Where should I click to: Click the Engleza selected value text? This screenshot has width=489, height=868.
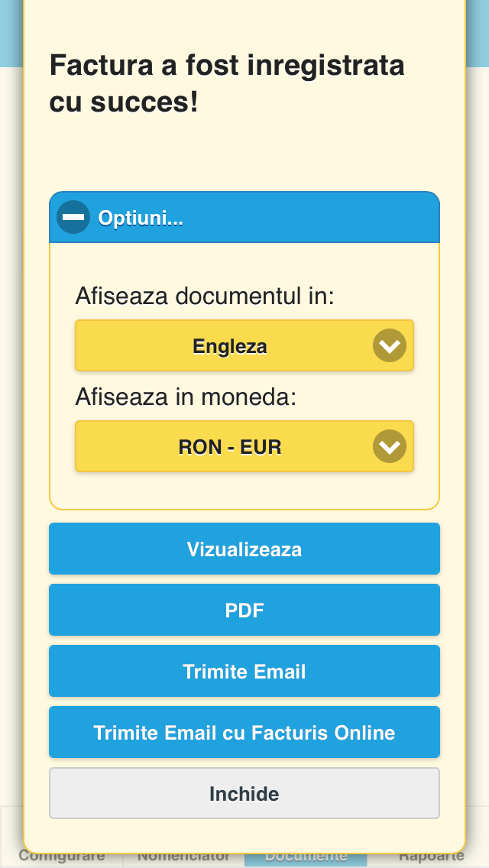[230, 347]
